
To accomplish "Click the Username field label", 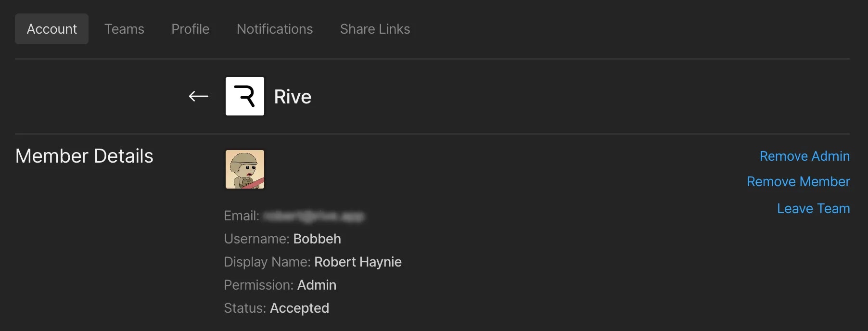I will point(256,239).
